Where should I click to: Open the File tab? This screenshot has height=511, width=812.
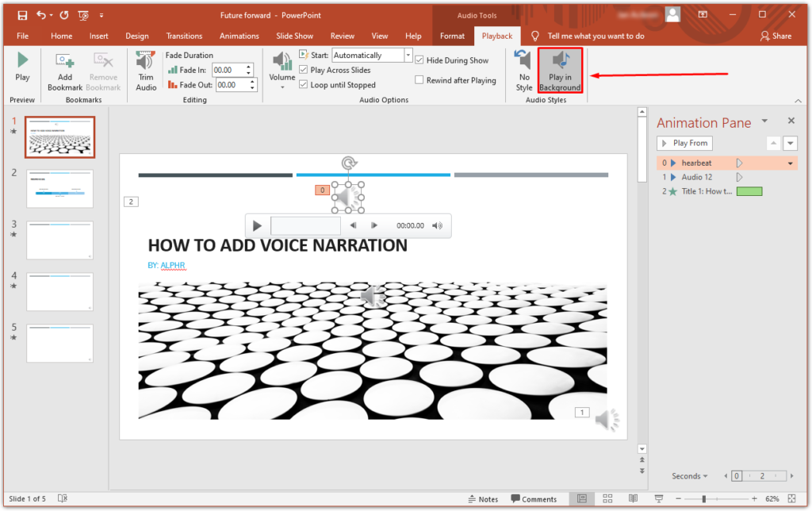[23, 36]
